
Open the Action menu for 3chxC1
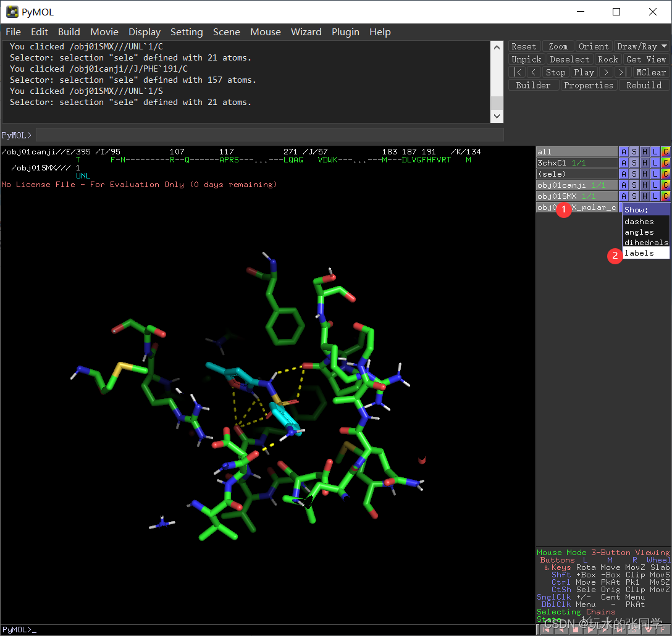(x=624, y=163)
